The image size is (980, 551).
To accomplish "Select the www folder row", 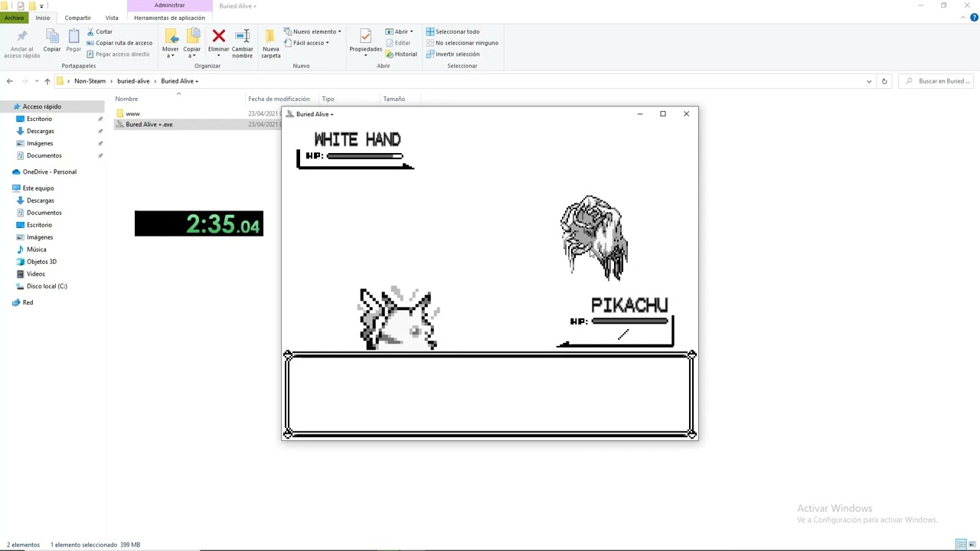I will tap(198, 113).
